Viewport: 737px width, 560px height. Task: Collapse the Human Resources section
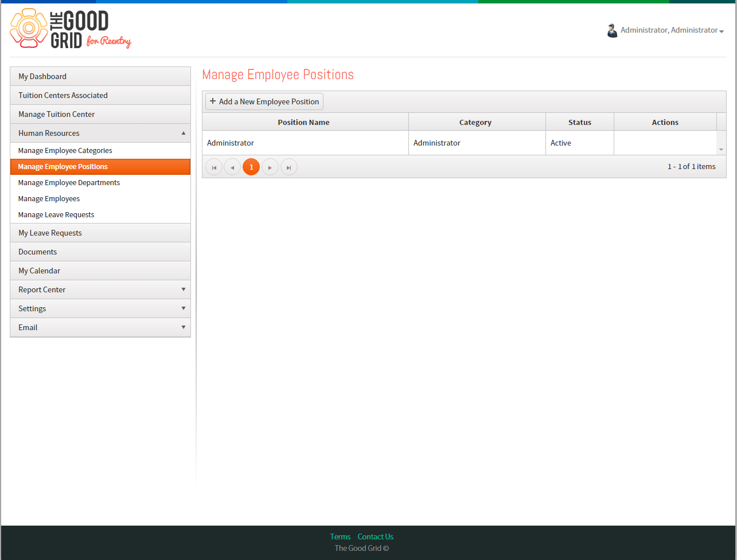click(x=100, y=133)
